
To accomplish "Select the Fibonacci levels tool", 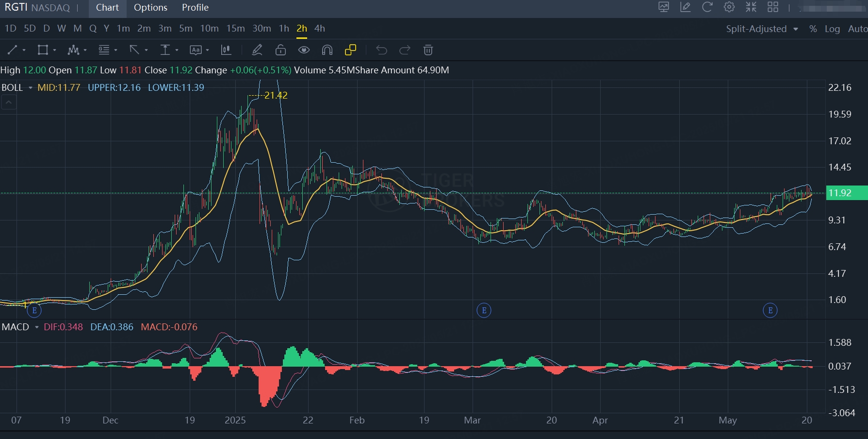I will 104,50.
